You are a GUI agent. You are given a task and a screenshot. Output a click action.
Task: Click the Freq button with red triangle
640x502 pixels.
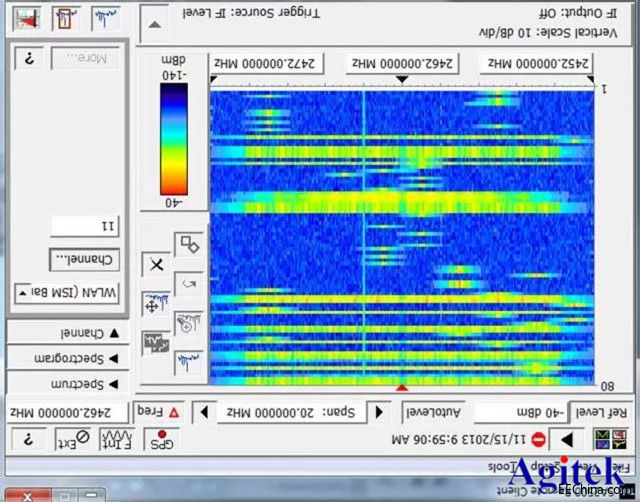point(158,412)
